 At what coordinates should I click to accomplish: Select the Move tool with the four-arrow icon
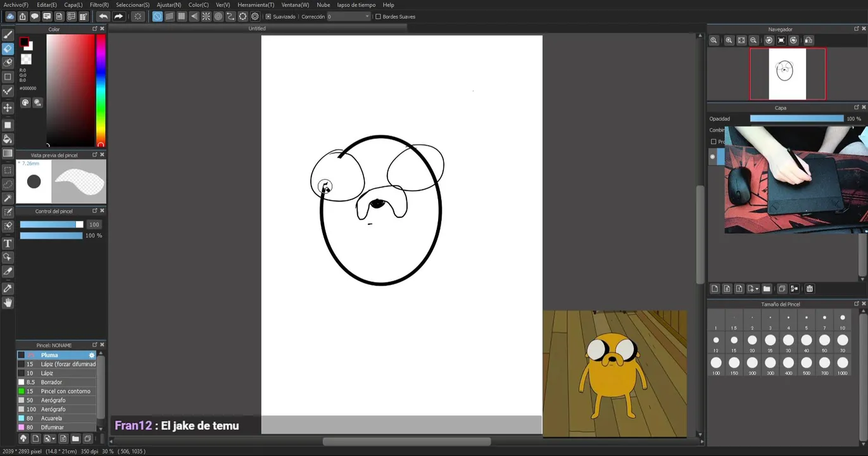[8, 108]
